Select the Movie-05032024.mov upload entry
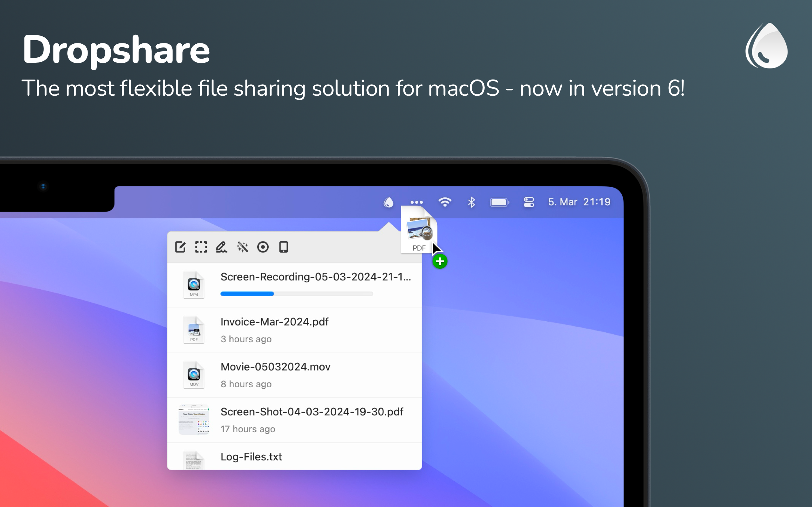Viewport: 812px width, 507px height. 275,367
